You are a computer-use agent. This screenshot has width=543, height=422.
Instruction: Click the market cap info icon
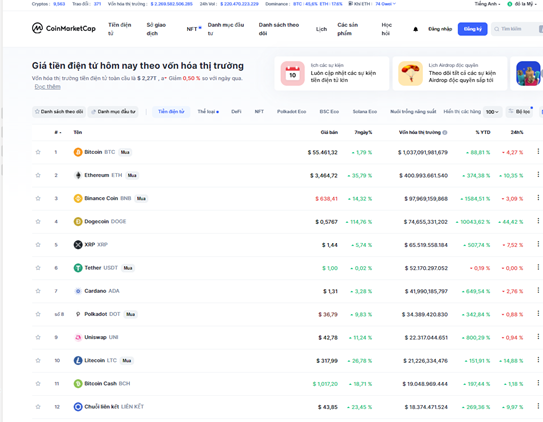(x=445, y=132)
